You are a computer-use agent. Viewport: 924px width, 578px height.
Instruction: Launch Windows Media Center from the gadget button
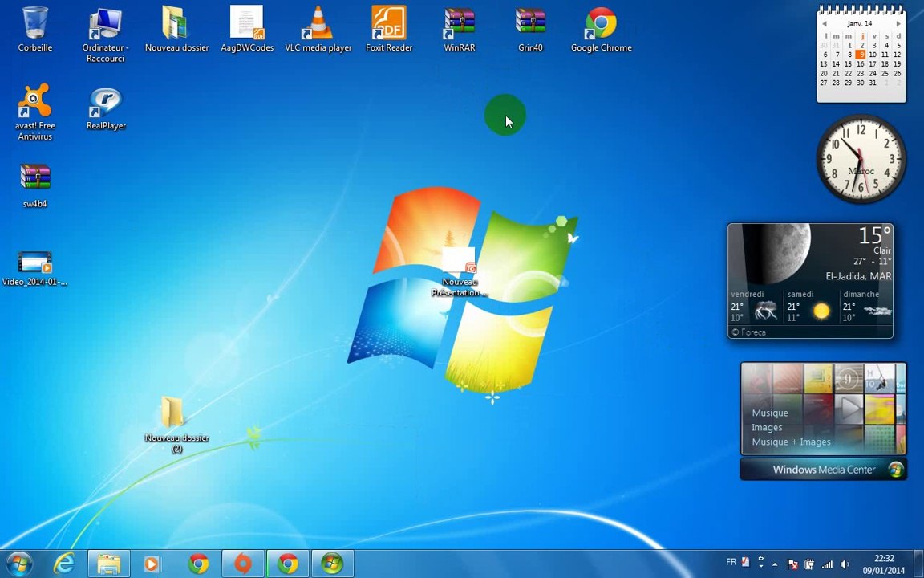click(x=823, y=470)
